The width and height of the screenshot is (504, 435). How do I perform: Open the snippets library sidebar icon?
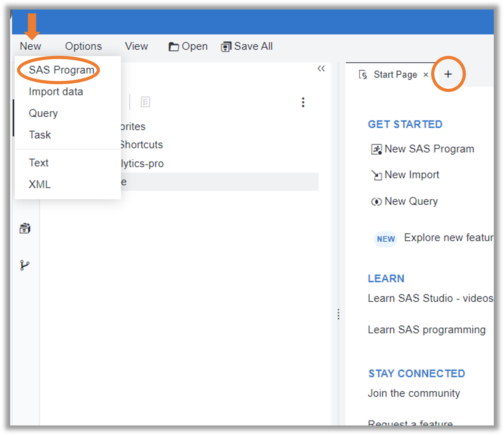coord(25,228)
